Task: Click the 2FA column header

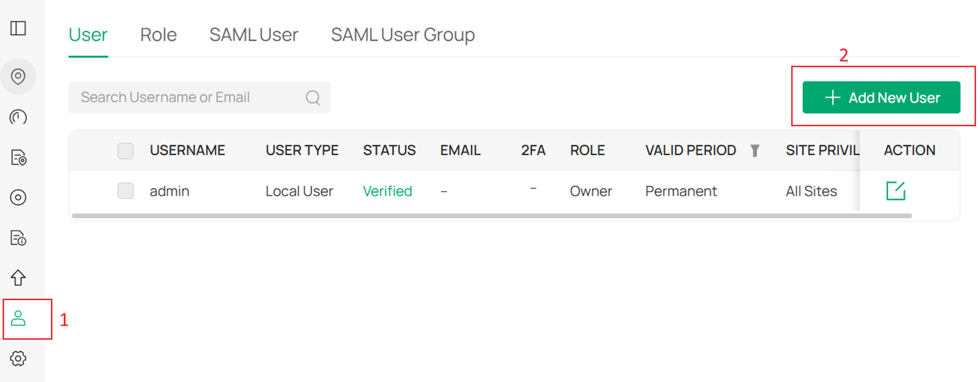Action: point(533,150)
